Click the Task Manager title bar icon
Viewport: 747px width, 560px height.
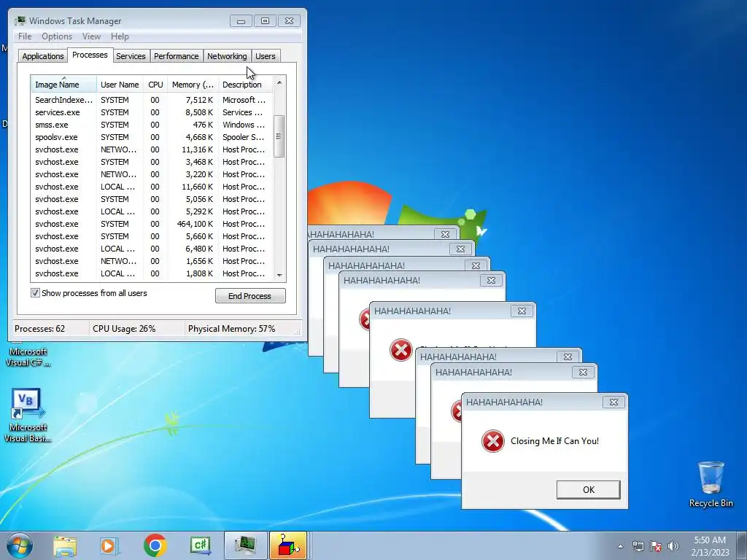[20, 21]
